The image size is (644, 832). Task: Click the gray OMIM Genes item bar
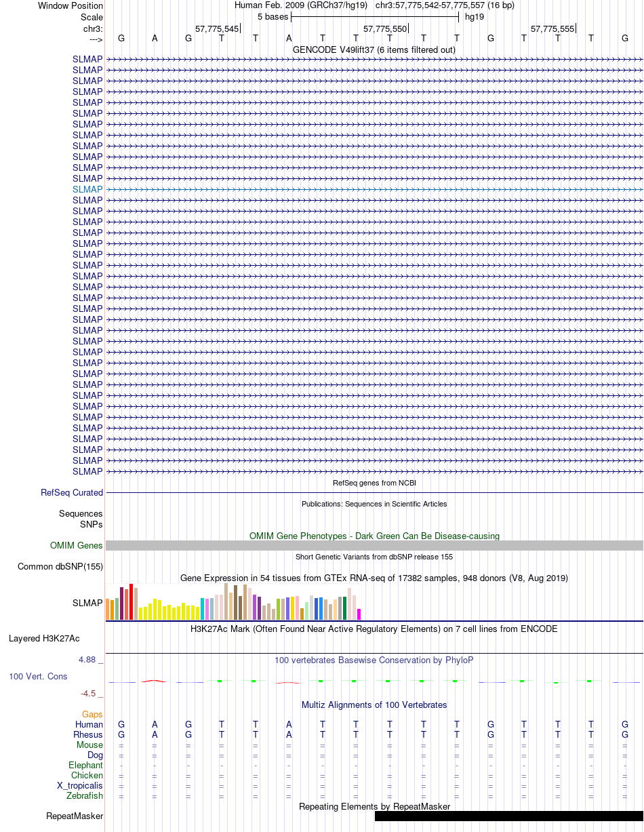(374, 546)
